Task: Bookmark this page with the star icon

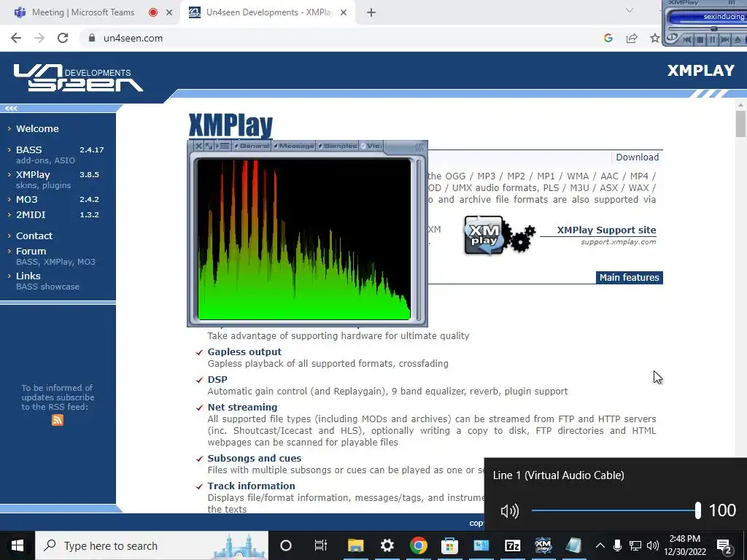Action: click(x=655, y=38)
